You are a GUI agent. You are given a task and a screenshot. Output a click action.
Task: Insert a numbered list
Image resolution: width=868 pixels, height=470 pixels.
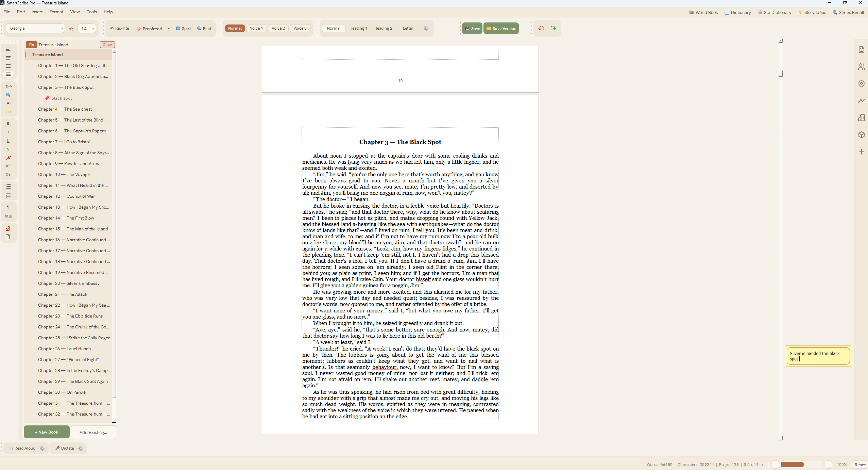(x=8, y=195)
